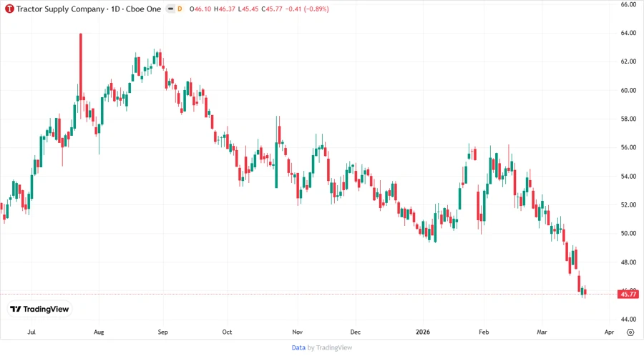The image size is (644, 356).
Task: Click the high value H46.37
Action: coord(224,9)
